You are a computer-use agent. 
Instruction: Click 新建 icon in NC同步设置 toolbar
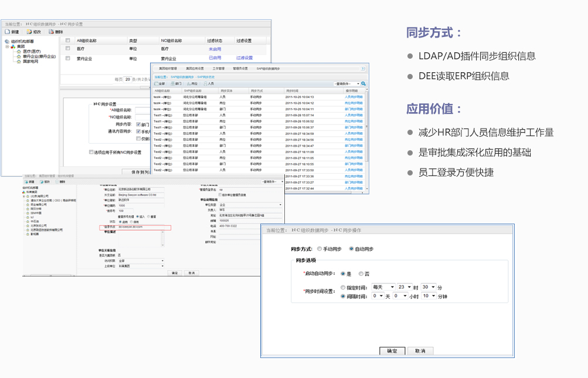click(x=8, y=32)
